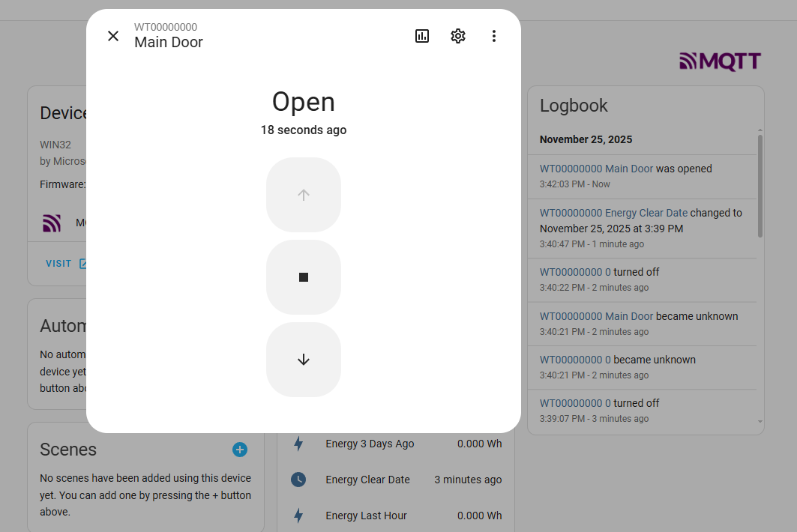Click the 'Open' state heading
This screenshot has width=797, height=532.
tap(304, 102)
